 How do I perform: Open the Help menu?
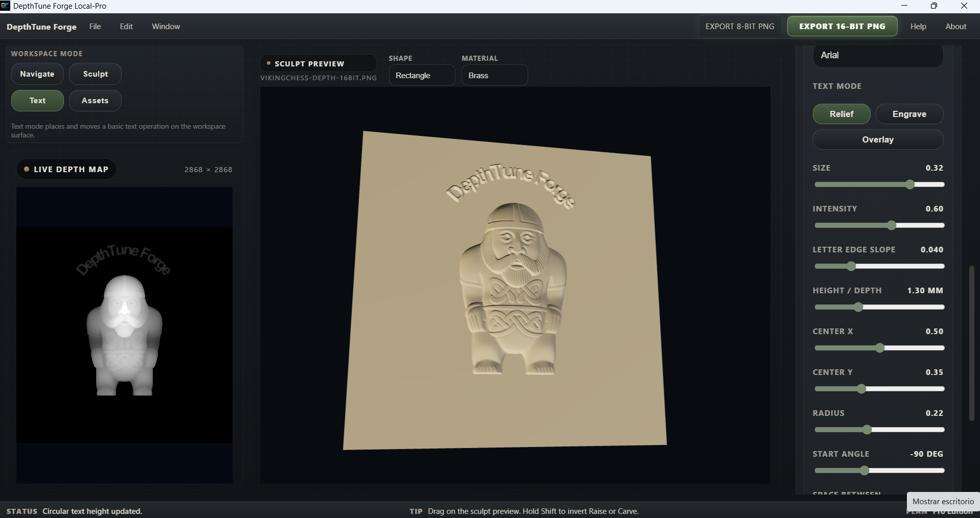[x=918, y=27]
